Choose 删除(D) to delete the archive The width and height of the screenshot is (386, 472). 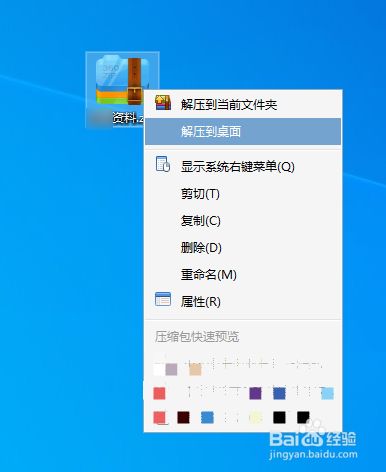(243, 247)
